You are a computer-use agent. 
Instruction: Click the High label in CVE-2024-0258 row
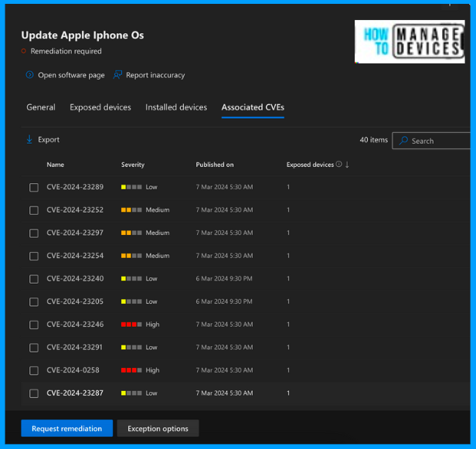[152, 370]
